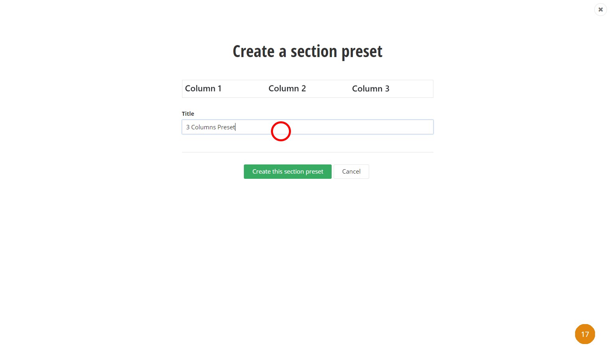Click the word 'Preset' in Title input

[226, 127]
